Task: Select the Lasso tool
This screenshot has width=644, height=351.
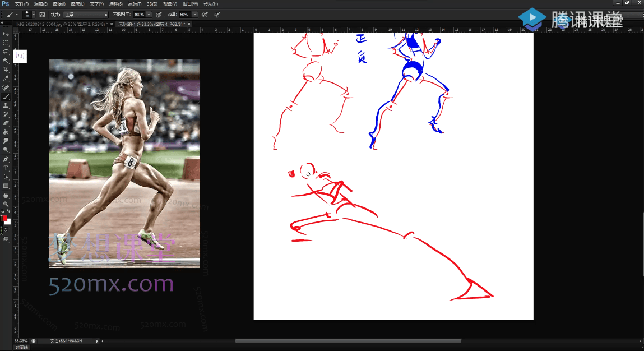Action: [x=6, y=51]
